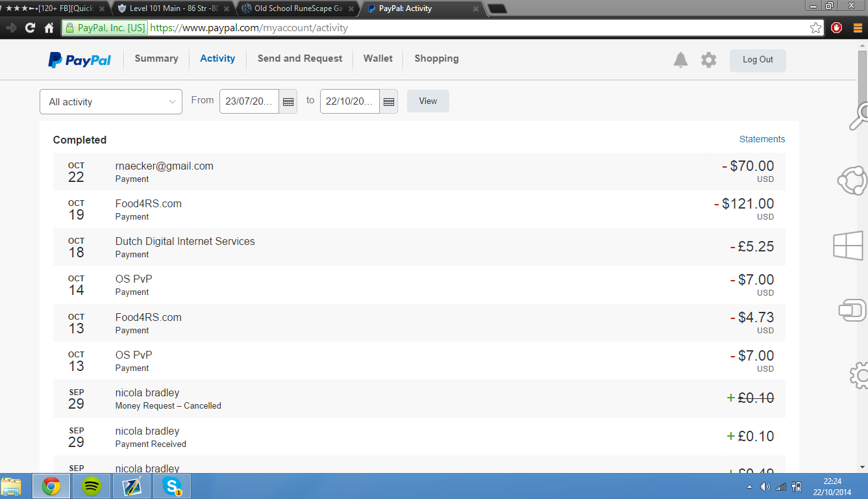Click the Completed heading
Image resolution: width=868 pixels, height=499 pixels.
[80, 140]
